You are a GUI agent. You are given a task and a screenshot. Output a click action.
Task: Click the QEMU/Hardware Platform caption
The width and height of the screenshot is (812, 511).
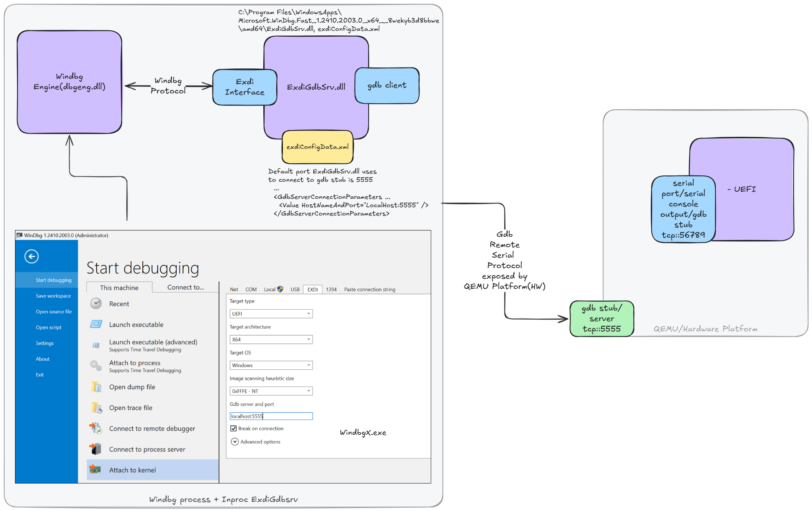[x=705, y=329]
